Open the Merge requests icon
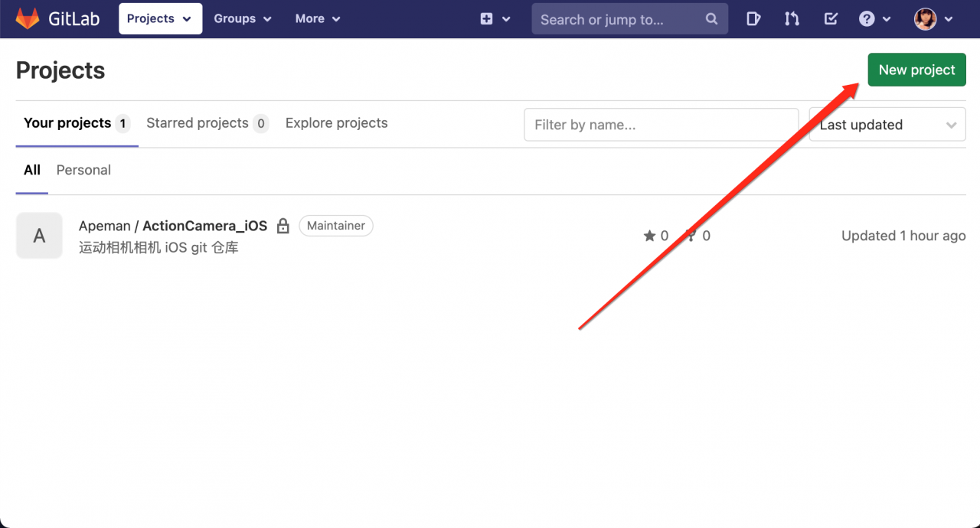The width and height of the screenshot is (980, 528). (x=792, y=18)
